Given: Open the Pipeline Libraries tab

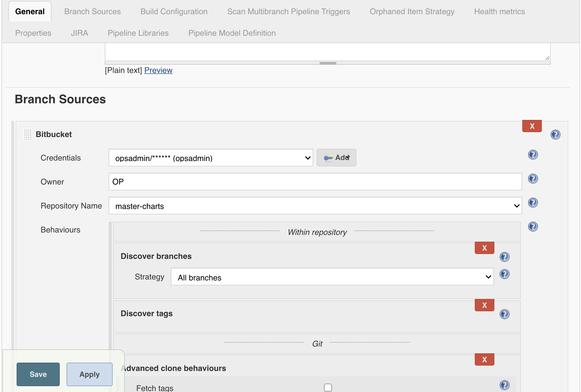Looking at the screenshot, I should click(x=138, y=33).
